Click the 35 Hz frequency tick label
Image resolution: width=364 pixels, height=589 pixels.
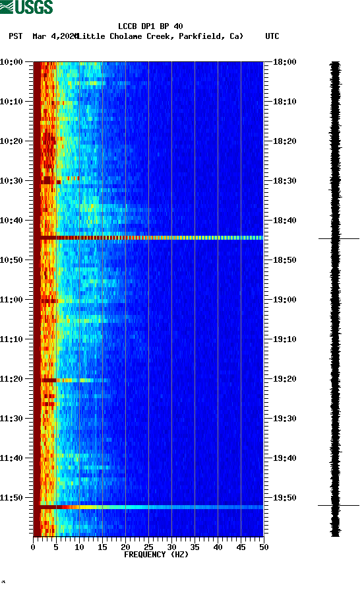195,547
